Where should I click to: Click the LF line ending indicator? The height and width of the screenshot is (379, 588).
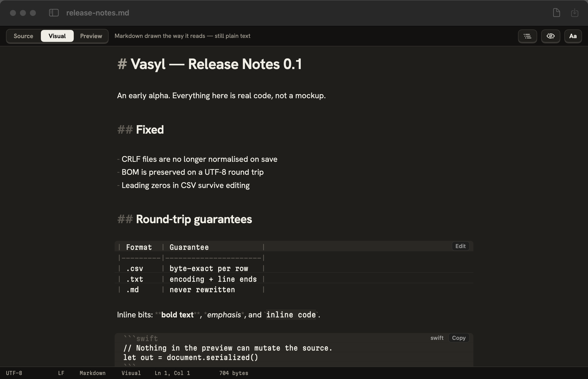(x=61, y=373)
